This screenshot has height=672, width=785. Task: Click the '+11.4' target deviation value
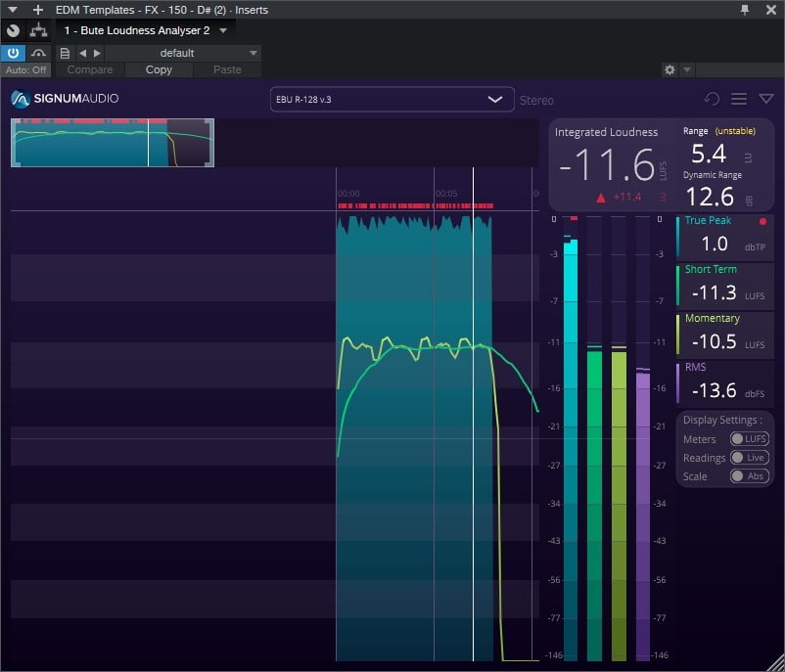click(627, 198)
